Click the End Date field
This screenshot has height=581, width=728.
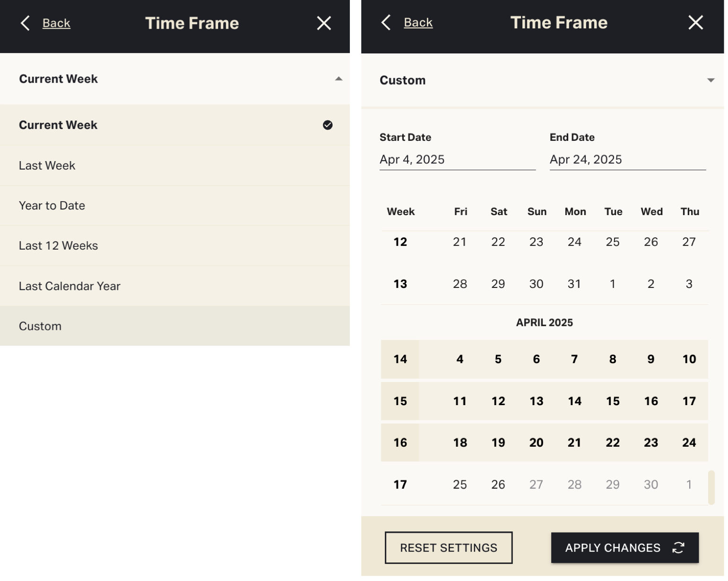(x=627, y=160)
